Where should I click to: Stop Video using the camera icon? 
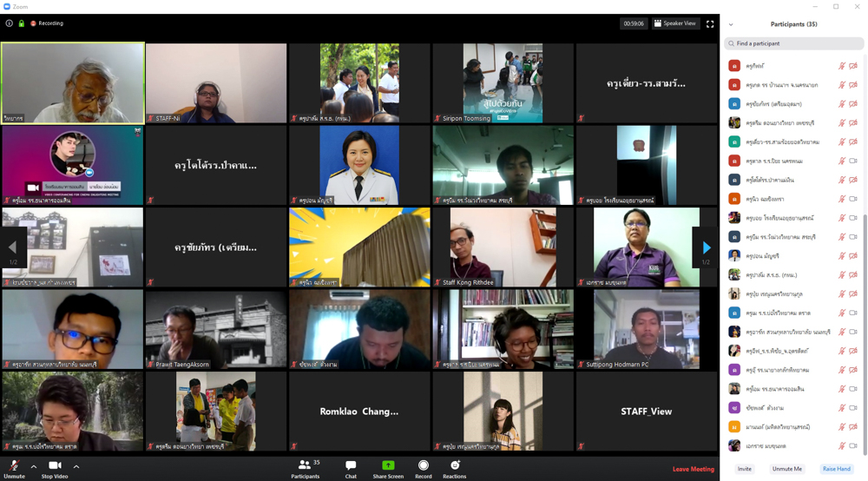point(55,467)
